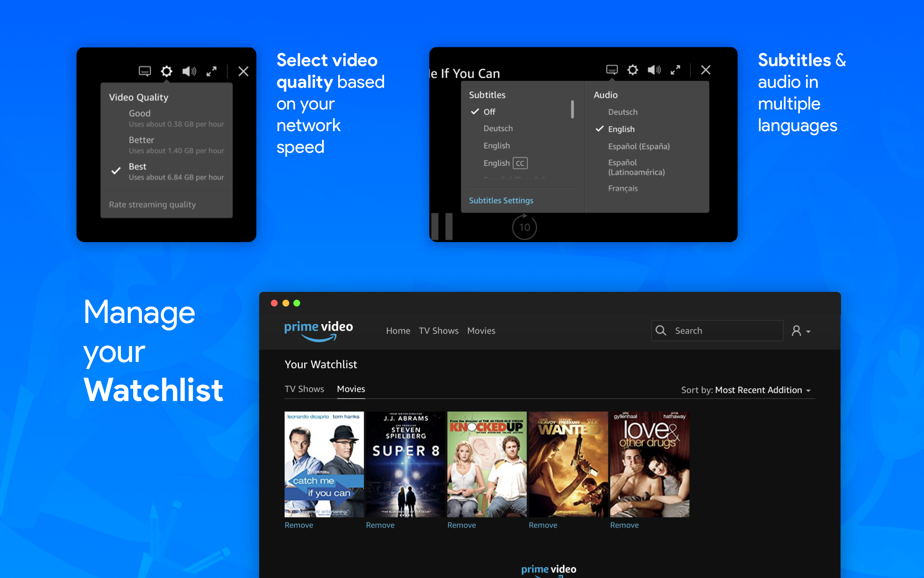
Task: Close the Video Quality player
Action: (243, 71)
